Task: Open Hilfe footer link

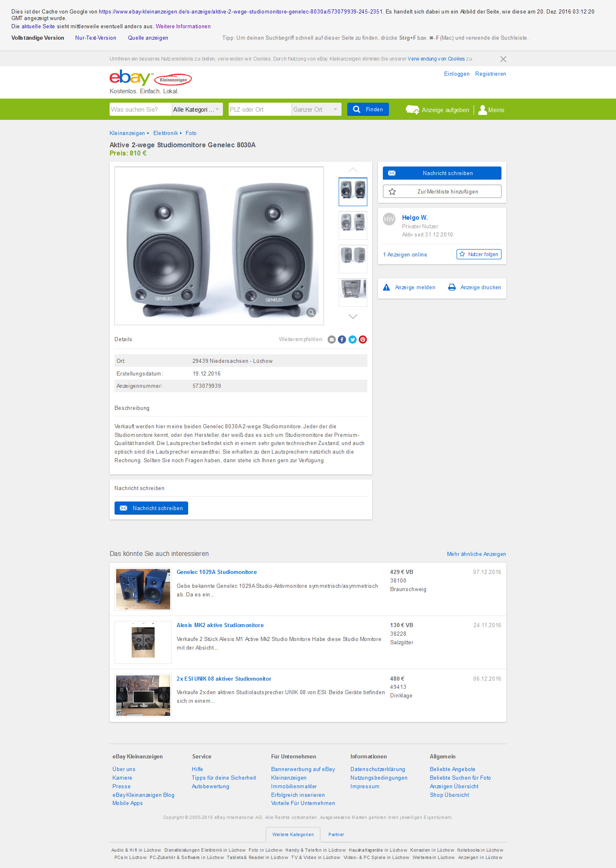Action: 197,769
